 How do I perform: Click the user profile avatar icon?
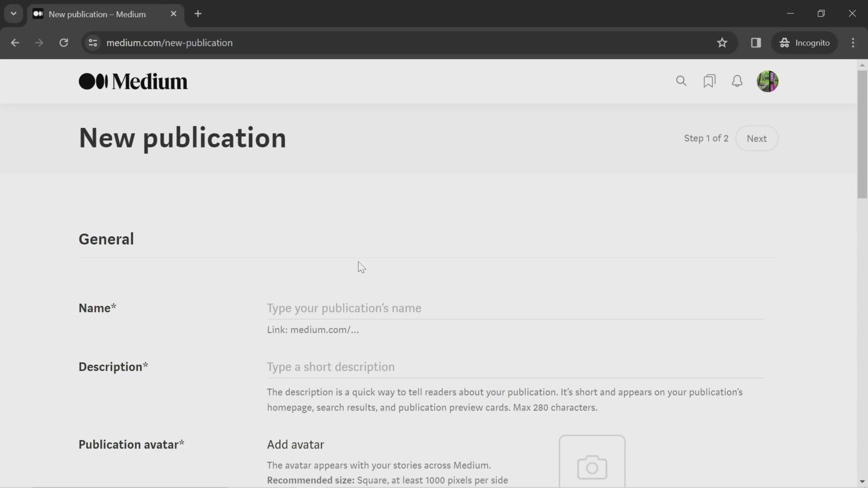tap(768, 81)
